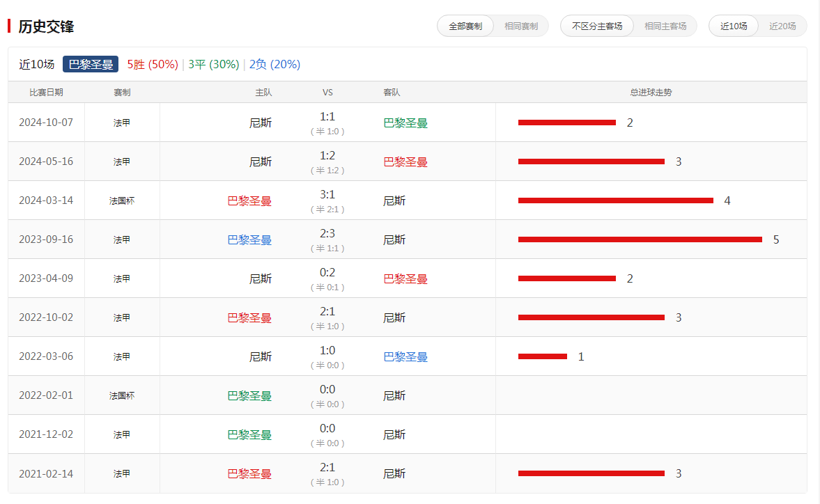The height and width of the screenshot is (504, 820).
Task: Click 3平 (30%) draw summary
Action: 213,64
